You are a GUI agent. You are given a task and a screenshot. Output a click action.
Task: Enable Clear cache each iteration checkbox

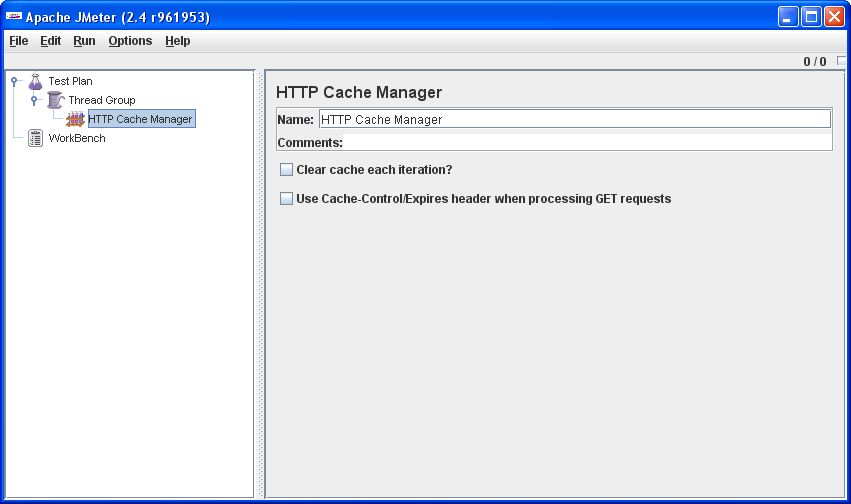[287, 170]
